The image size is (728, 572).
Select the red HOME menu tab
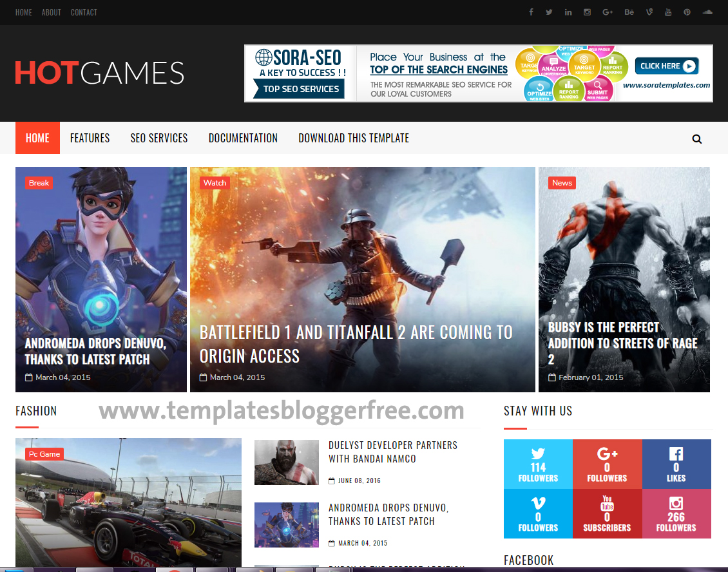pos(37,138)
